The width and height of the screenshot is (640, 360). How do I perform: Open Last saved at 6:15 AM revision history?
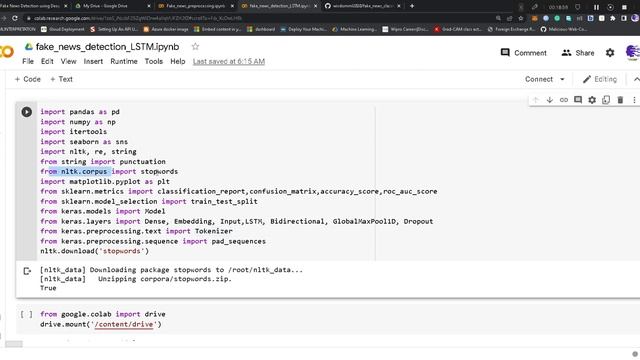[229, 61]
